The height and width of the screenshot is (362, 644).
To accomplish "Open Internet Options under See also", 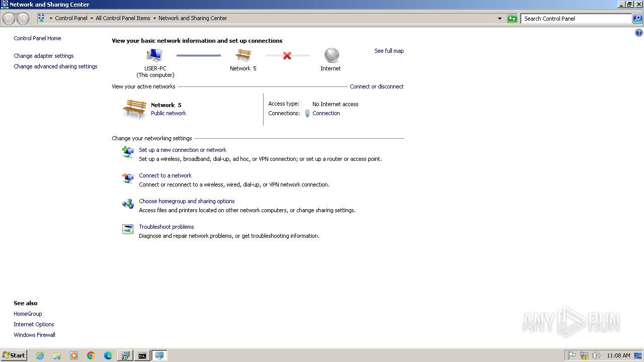I will tap(34, 324).
